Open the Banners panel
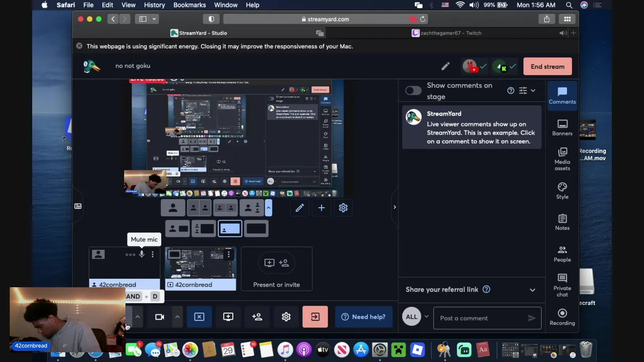Viewport: 644px width, 362px height. (x=562, y=127)
